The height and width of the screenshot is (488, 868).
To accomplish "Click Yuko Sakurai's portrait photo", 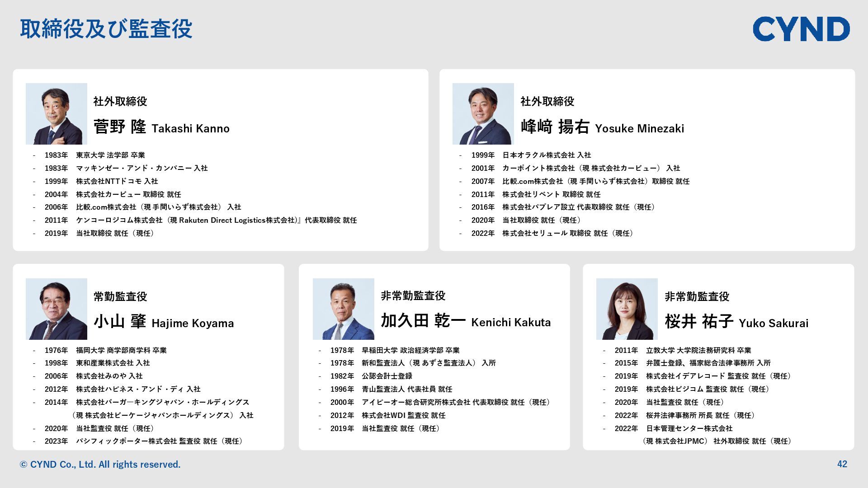I will click(x=627, y=309).
